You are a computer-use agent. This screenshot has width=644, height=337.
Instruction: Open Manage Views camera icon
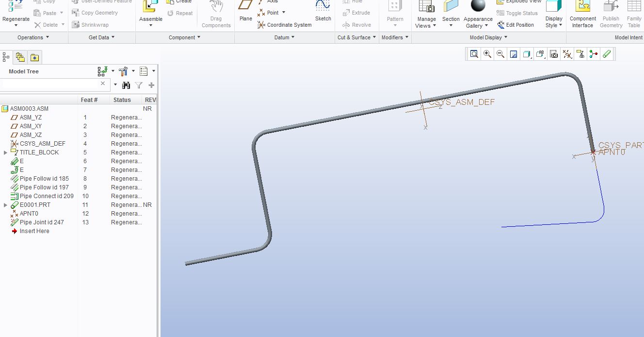(x=426, y=7)
